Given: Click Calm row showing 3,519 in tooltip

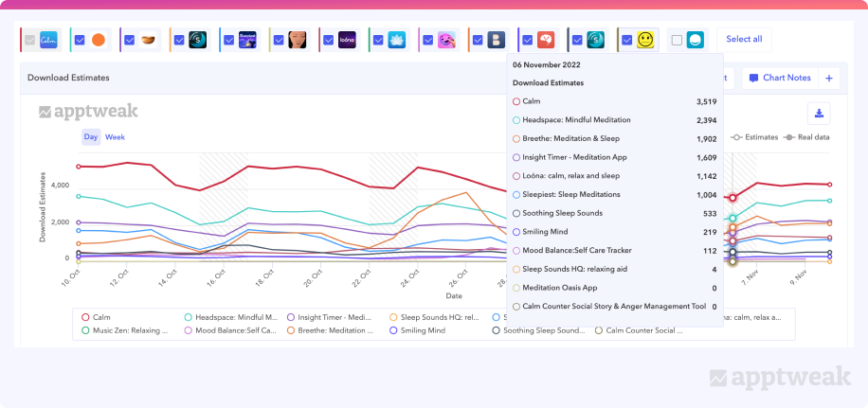Looking at the screenshot, I should click(614, 101).
